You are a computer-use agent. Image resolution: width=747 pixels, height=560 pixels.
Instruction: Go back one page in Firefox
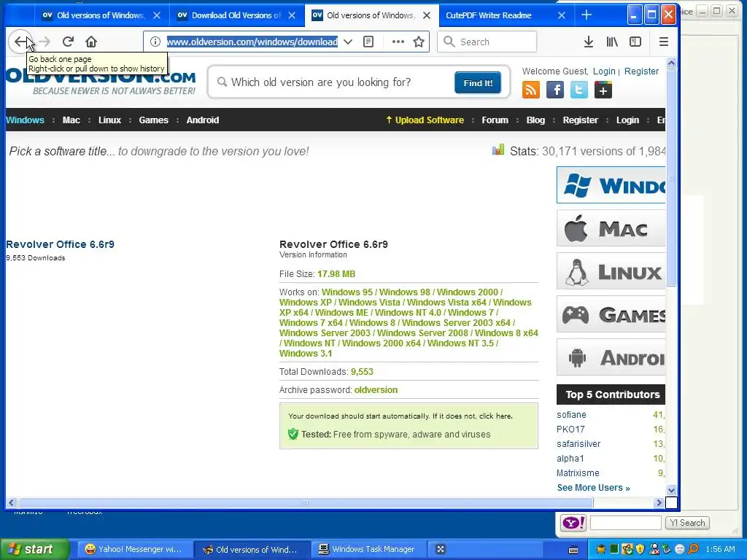pos(20,42)
